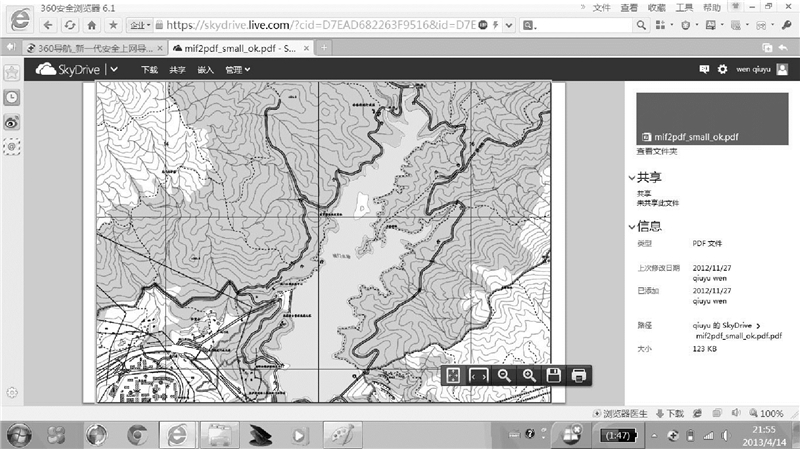Save the PDF with the disk icon
800x449 pixels.
coord(553,375)
